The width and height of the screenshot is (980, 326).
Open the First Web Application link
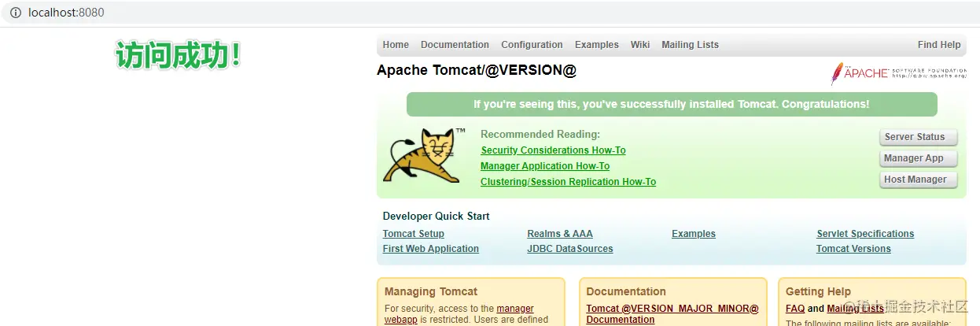(431, 249)
